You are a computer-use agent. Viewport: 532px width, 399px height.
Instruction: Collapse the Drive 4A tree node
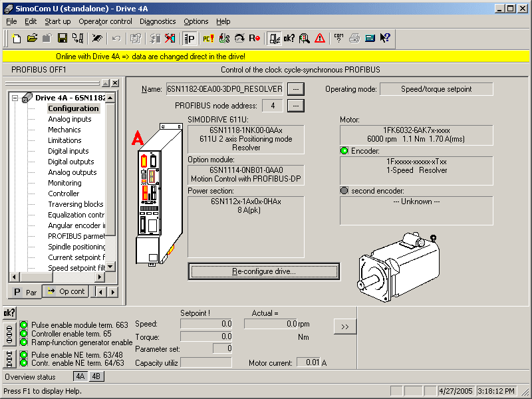[x=15, y=98]
